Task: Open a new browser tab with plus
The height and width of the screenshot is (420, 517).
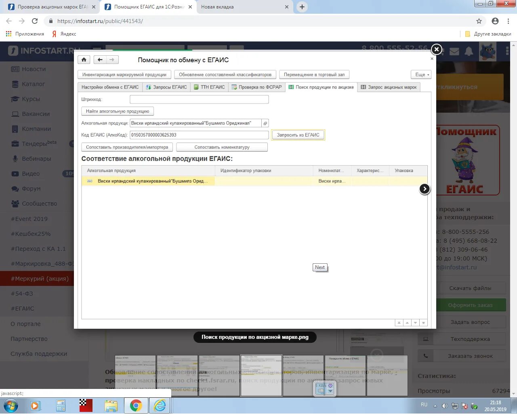Action: pos(302,7)
